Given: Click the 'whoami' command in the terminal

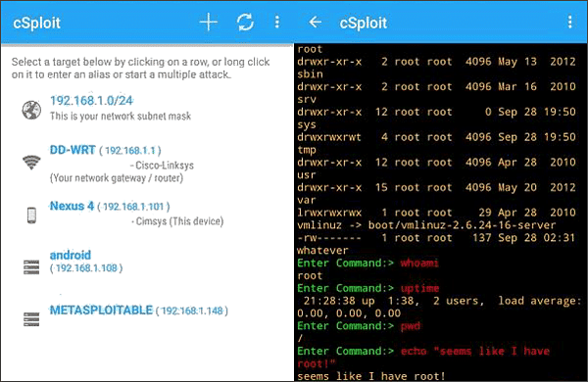Looking at the screenshot, I should click(419, 263).
